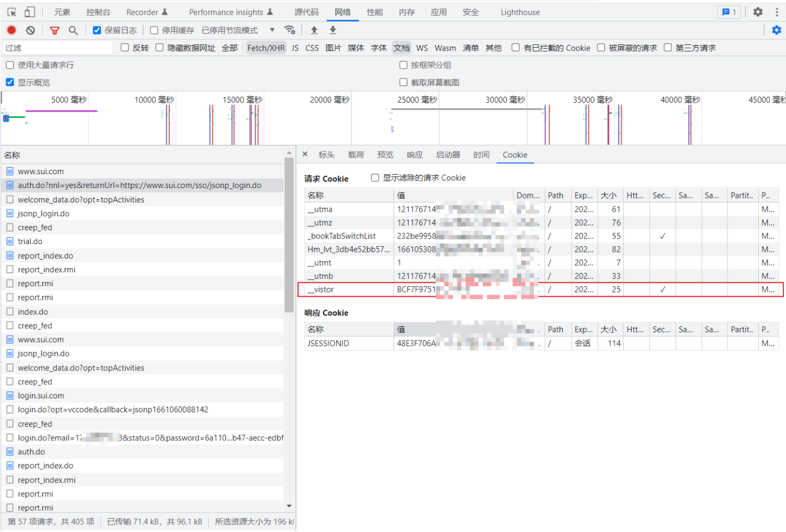This screenshot has width=786, height=532.
Task: Open DevTools settings gear
Action: (x=758, y=12)
